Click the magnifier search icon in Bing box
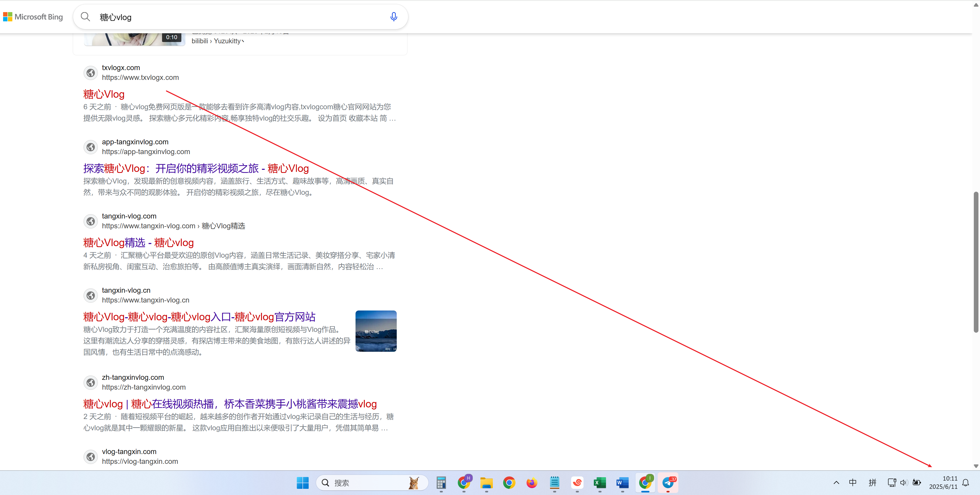 85,17
